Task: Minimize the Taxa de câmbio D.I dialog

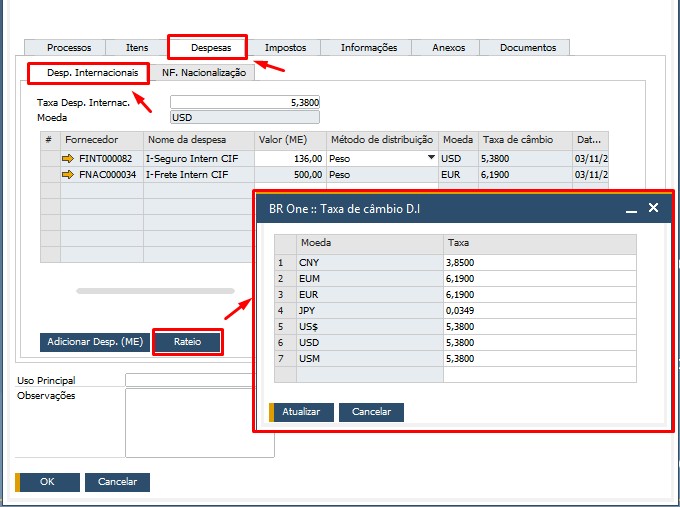Action: [631, 209]
